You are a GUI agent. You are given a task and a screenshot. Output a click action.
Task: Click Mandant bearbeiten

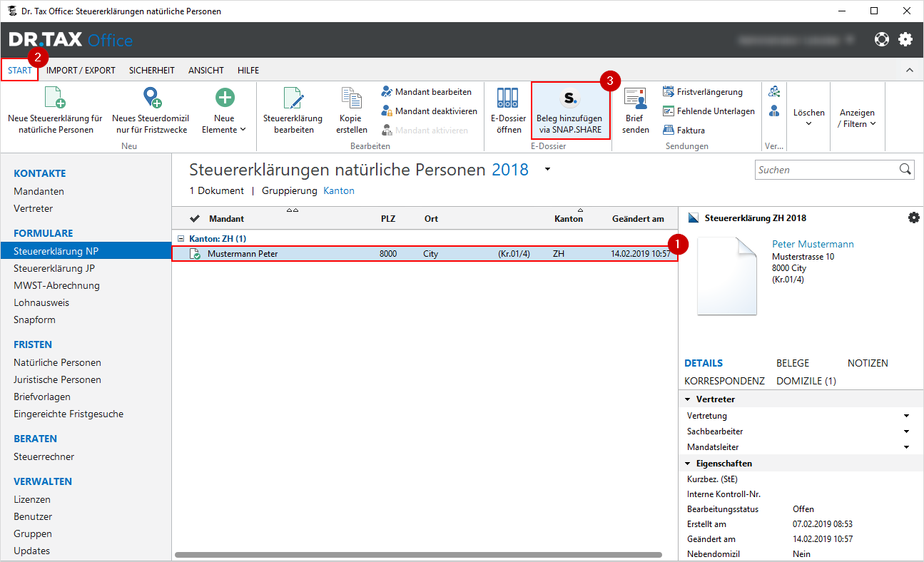[427, 92]
